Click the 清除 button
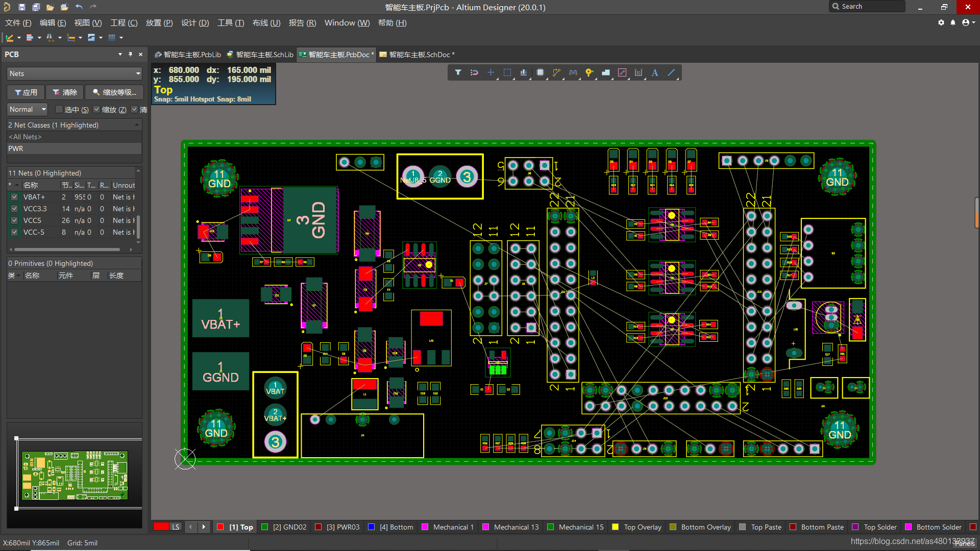The width and height of the screenshot is (980, 551). pos(65,92)
